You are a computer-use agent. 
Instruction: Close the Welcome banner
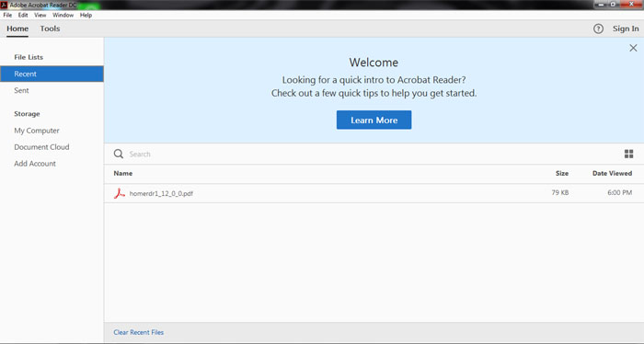[x=633, y=48]
